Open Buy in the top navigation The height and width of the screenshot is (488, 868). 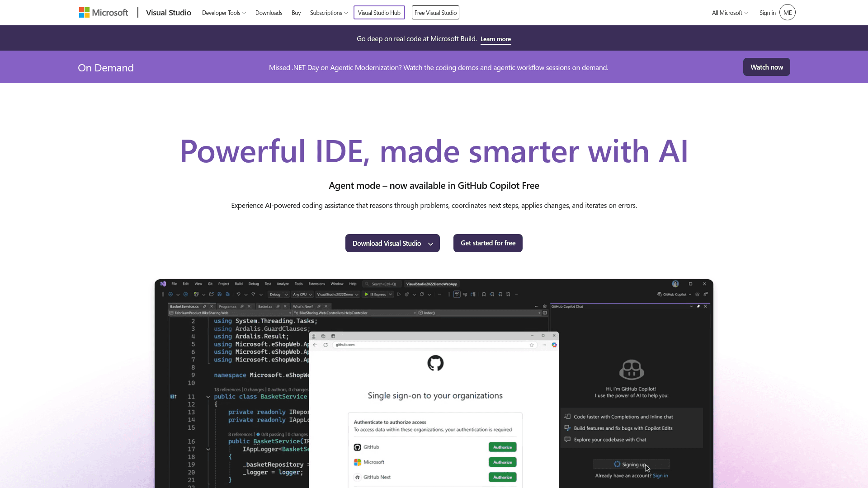pos(296,13)
